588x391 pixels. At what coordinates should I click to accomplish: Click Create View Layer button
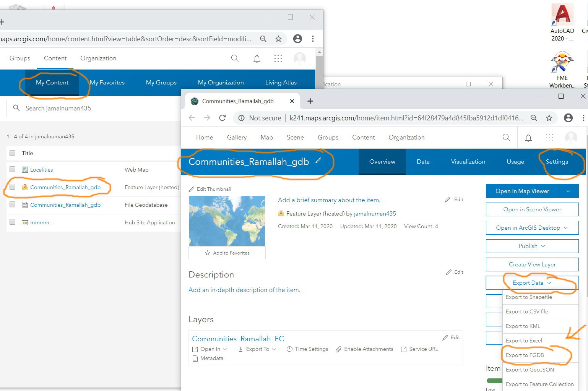point(532,264)
